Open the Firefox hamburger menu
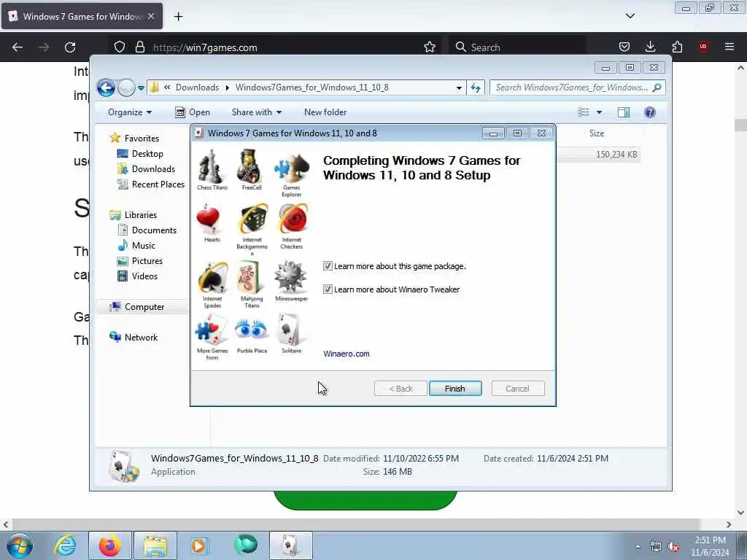 coord(729,47)
